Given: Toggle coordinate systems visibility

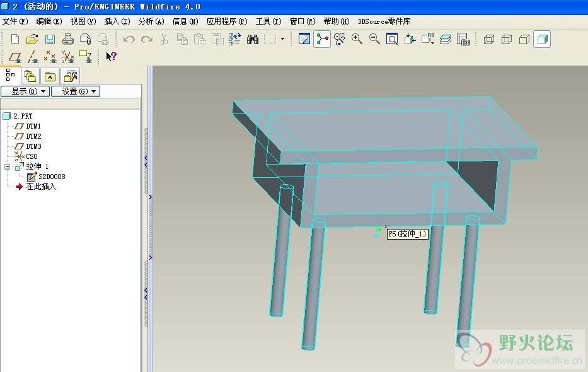Looking at the screenshot, I should tap(68, 57).
